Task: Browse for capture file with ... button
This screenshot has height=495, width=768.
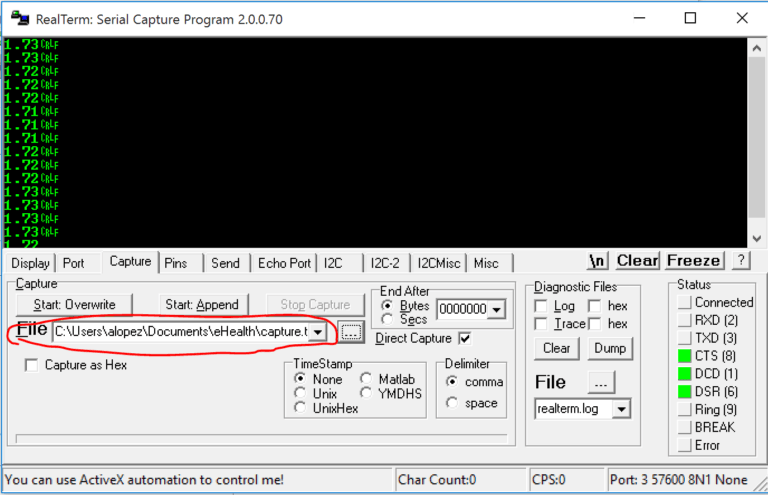Action: pos(351,332)
